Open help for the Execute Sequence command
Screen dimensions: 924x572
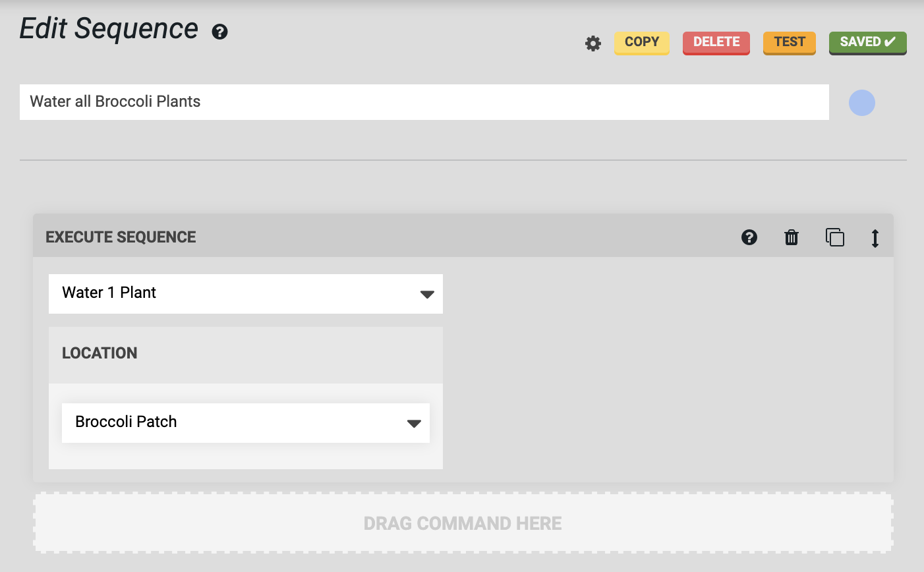pyautogui.click(x=749, y=237)
